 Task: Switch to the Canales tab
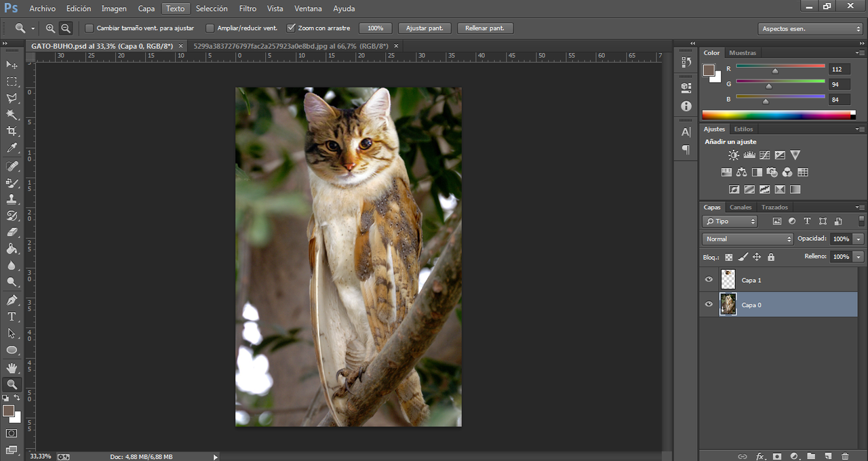click(741, 207)
